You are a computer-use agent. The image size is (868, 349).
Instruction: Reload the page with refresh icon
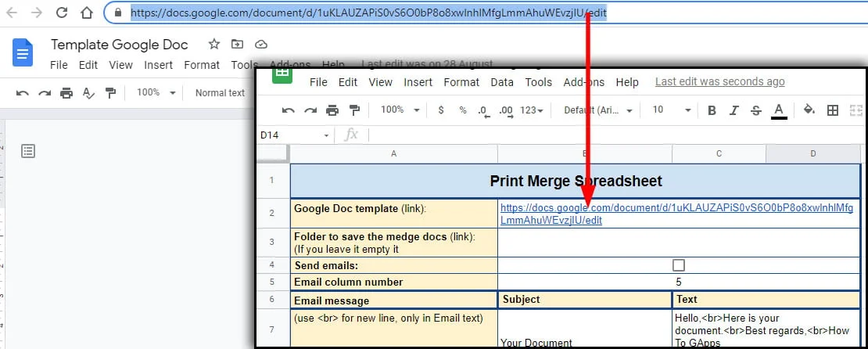pos(62,13)
